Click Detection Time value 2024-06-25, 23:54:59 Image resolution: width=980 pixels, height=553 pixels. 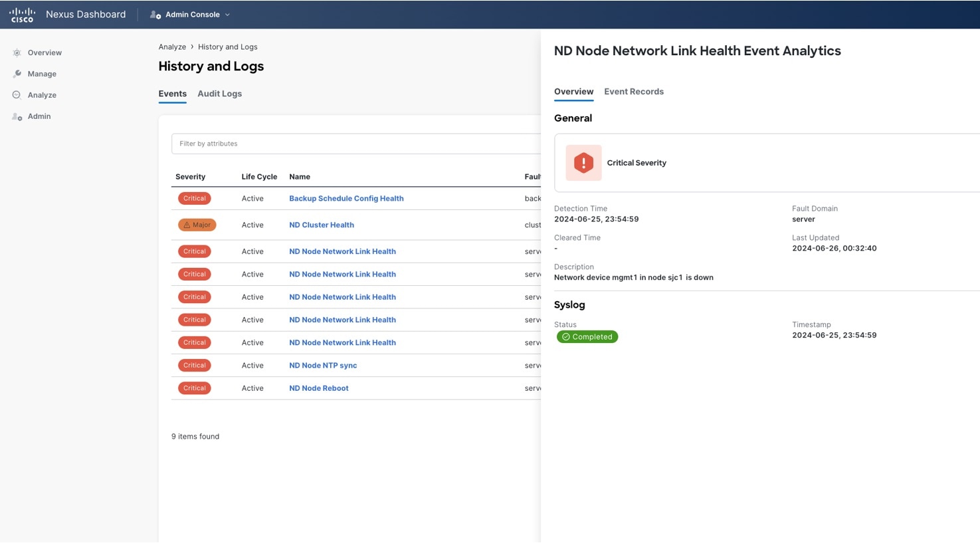[597, 219]
